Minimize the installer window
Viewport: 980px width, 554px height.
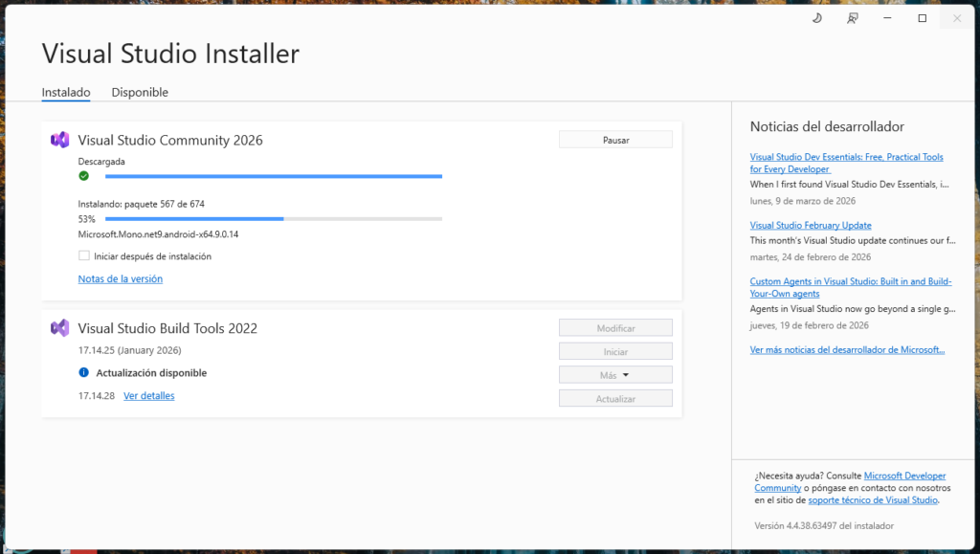point(888,18)
